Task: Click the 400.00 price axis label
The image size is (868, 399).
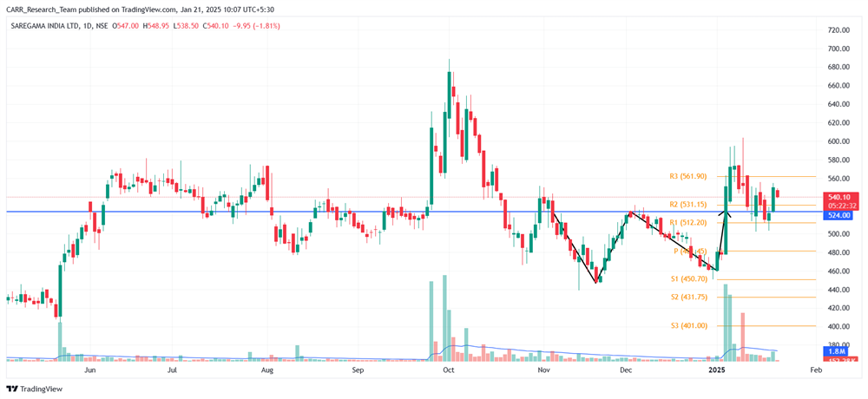Action: point(839,326)
